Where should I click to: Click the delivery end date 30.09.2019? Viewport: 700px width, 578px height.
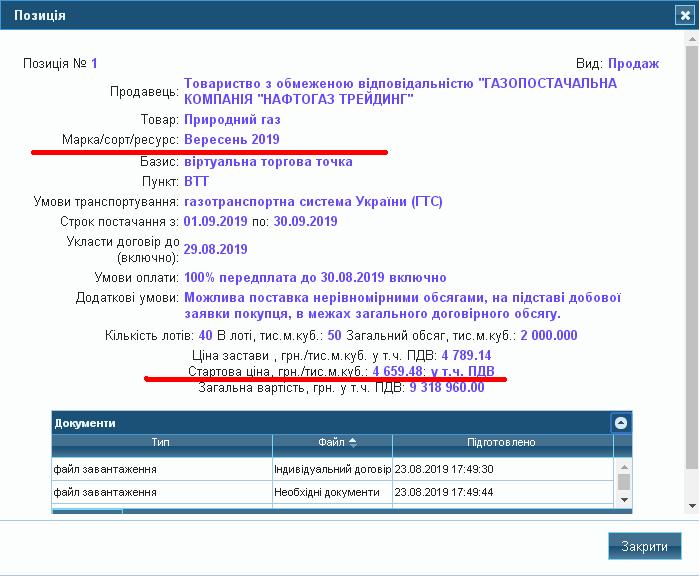tap(305, 221)
